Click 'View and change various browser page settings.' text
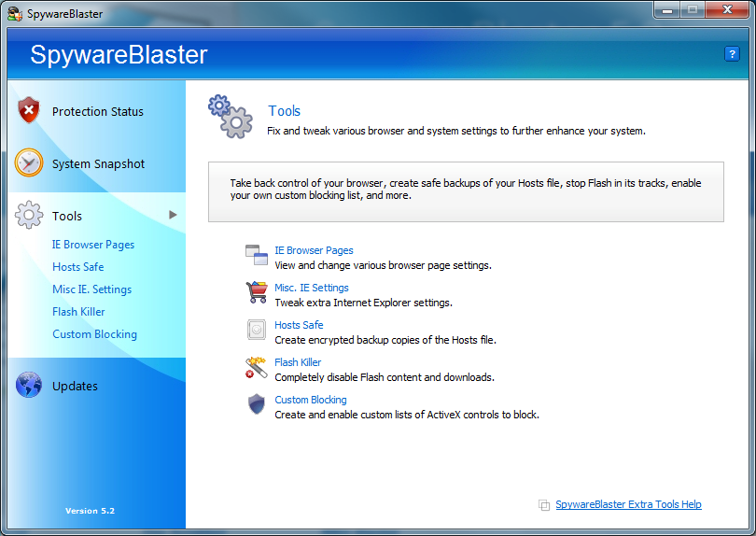Screen dimensions: 756x536 pos(383,265)
